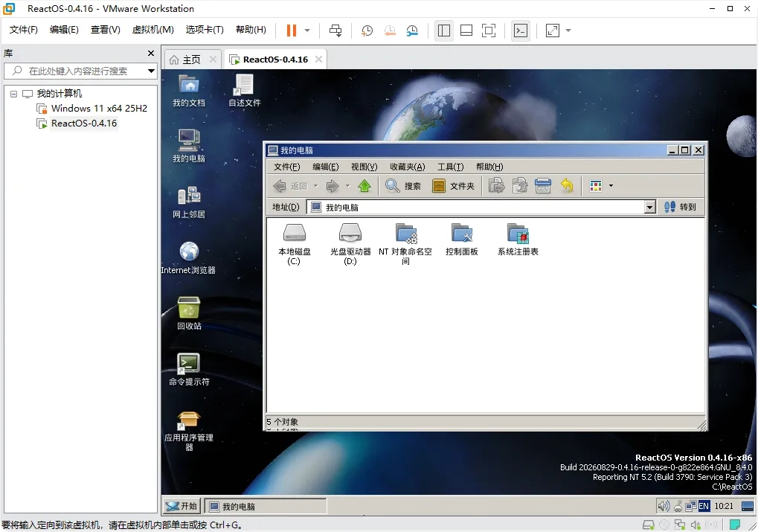Open VMware 查看(V) menu

(x=105, y=30)
